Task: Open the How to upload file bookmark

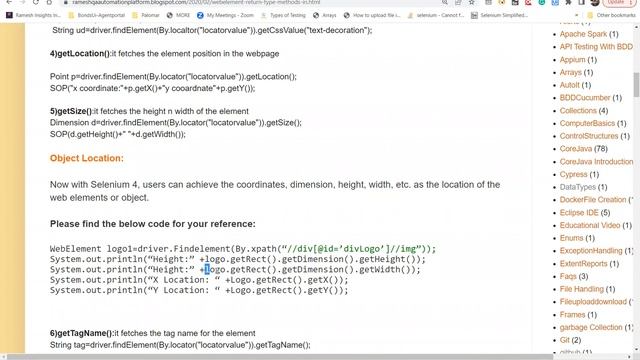Action: pyautogui.click(x=372, y=16)
